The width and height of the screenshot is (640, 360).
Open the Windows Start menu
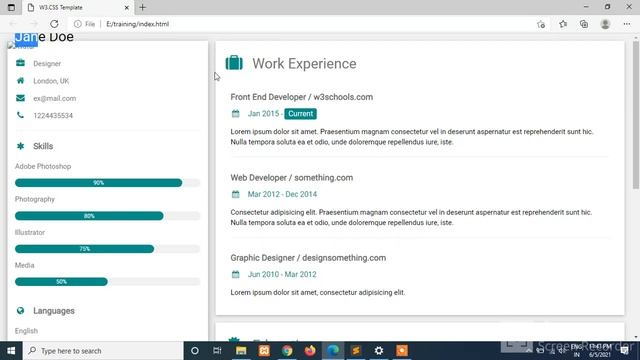pyautogui.click(x=11, y=351)
